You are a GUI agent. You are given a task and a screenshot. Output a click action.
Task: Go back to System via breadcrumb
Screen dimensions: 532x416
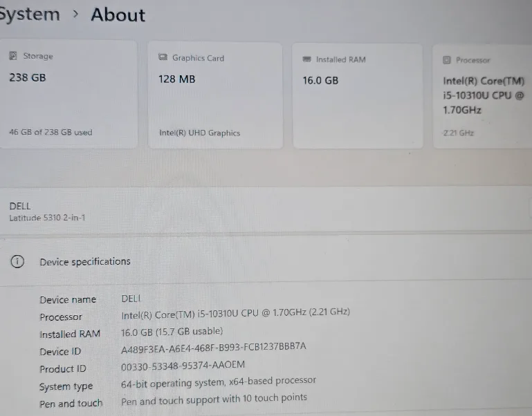click(29, 14)
